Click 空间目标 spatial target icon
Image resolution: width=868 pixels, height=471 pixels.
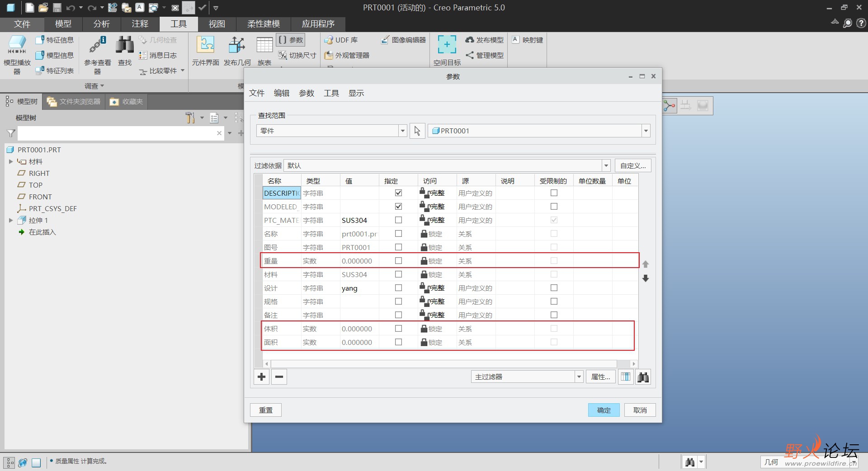447,44
